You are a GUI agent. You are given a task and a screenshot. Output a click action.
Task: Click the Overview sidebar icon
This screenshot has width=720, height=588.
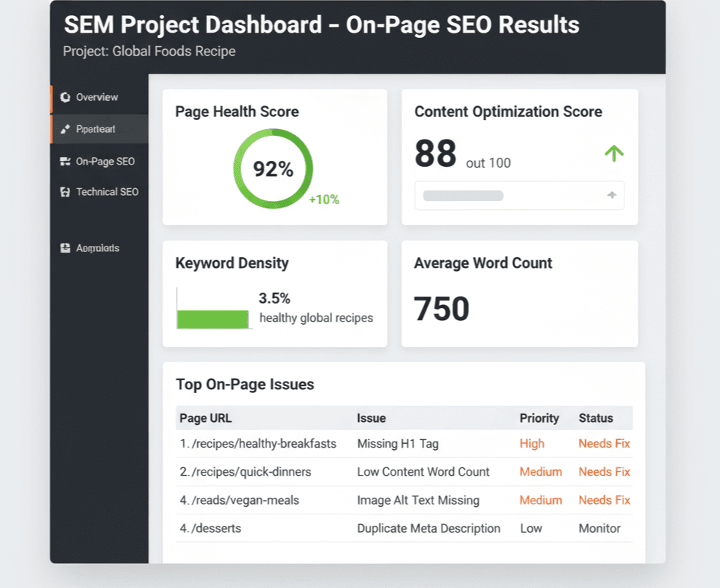point(65,97)
